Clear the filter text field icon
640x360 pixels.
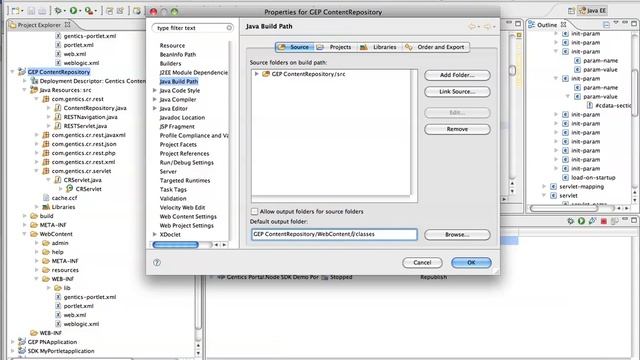point(229,28)
